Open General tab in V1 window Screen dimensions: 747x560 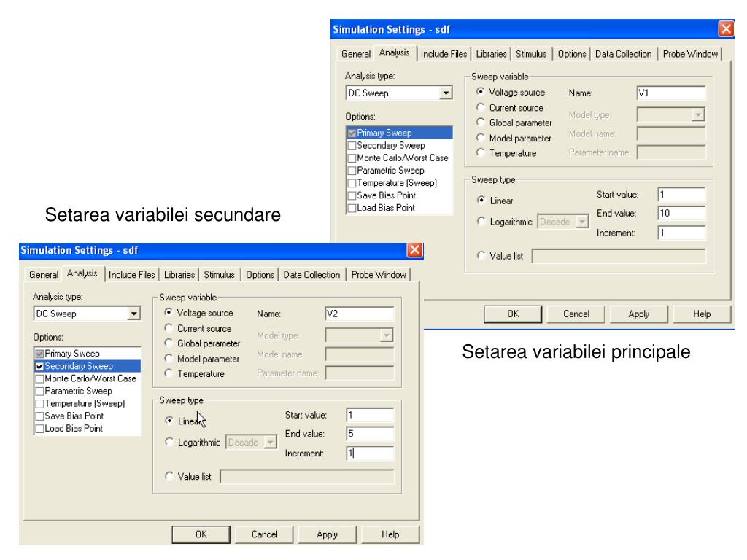point(356,54)
